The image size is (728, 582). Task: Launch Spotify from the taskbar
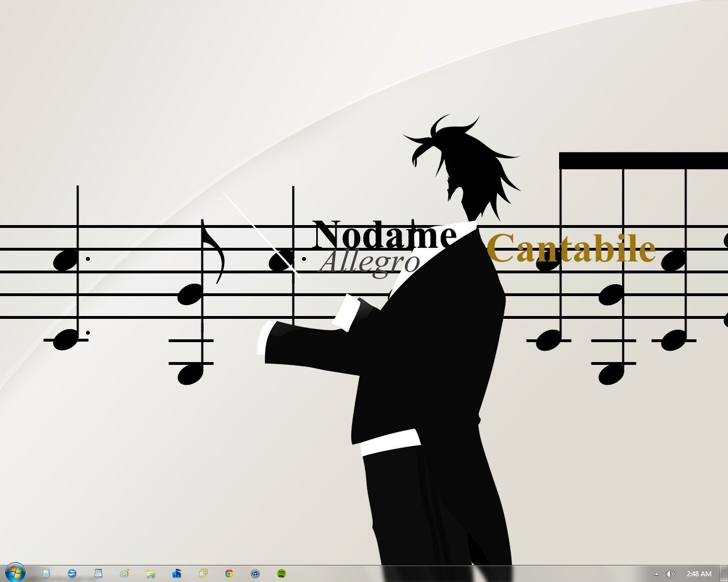point(282,573)
